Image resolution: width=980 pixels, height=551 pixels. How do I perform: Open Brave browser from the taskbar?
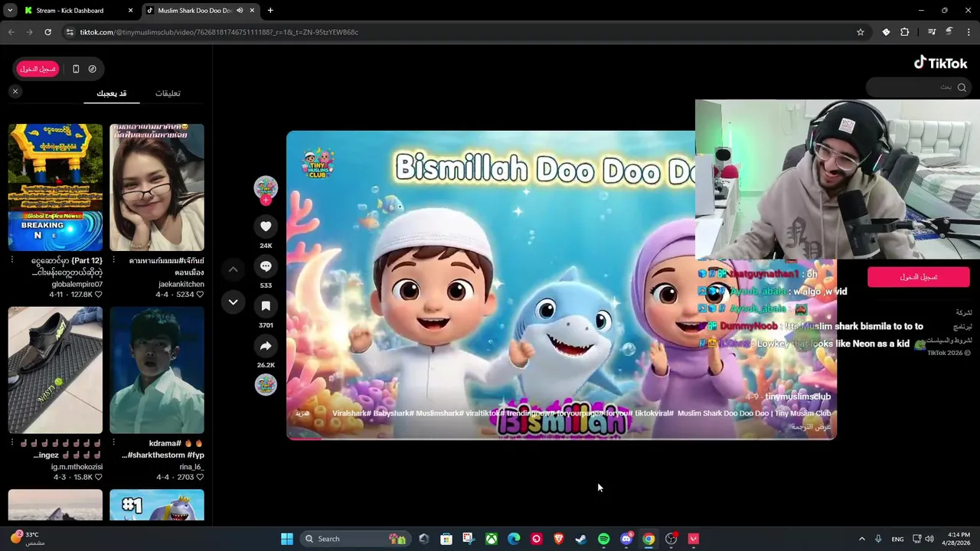click(x=559, y=539)
